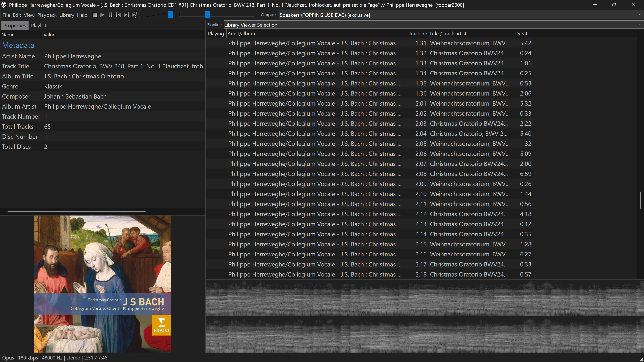Click the seek bar position handle
The width and height of the screenshot is (644, 362).
[x=207, y=15]
